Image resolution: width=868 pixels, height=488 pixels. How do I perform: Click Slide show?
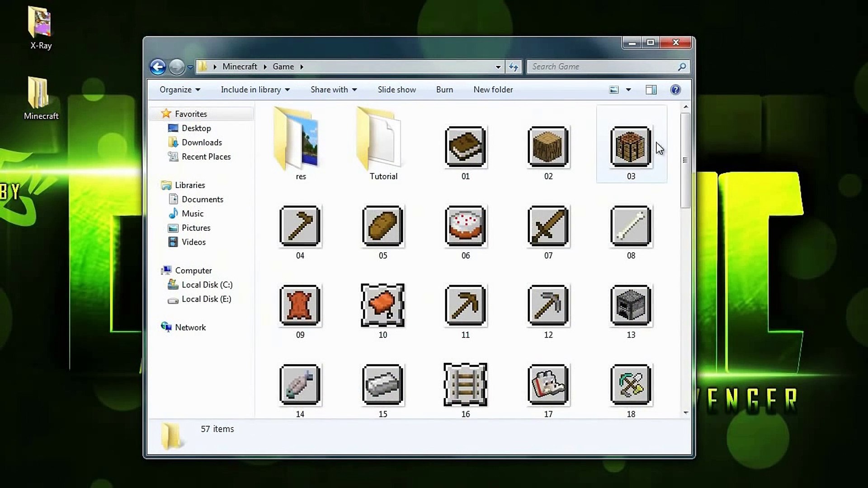(x=396, y=89)
